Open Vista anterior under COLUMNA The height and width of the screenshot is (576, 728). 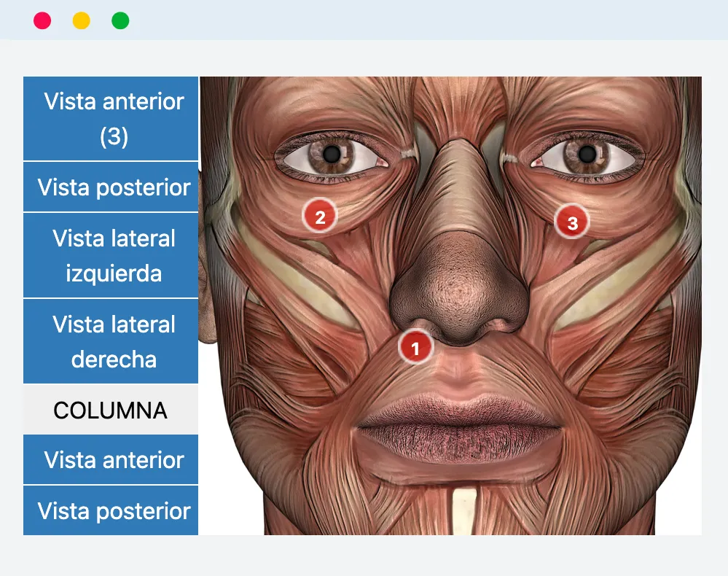(x=111, y=459)
